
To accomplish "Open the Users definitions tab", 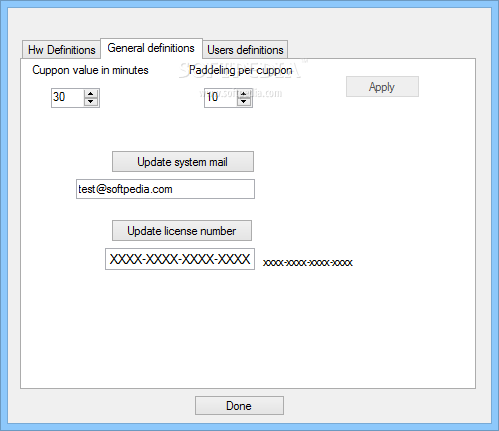I will click(245, 50).
